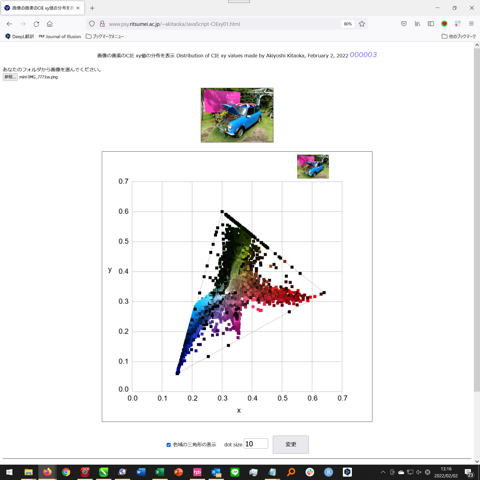This screenshot has height=480, width=480.
Task: Go to the Firefox home page icon
Action: click(50, 24)
